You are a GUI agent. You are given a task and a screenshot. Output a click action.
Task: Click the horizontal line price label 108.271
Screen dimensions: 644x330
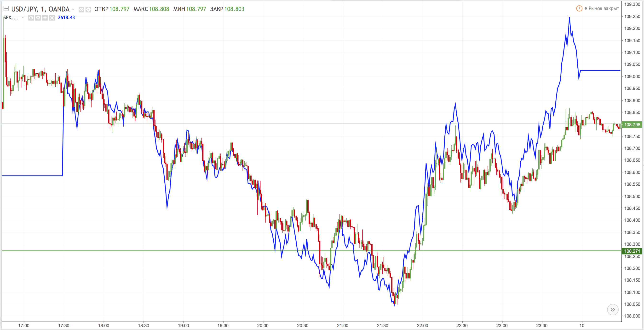(632, 251)
